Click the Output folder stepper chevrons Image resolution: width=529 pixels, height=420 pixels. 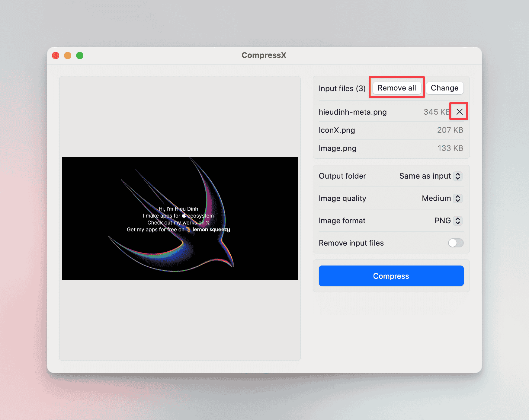[x=458, y=176]
